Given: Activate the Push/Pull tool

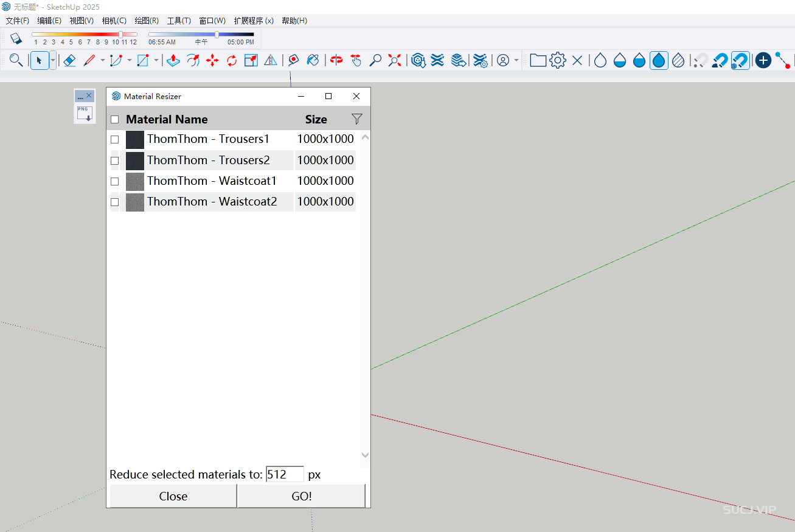Looking at the screenshot, I should (x=173, y=60).
